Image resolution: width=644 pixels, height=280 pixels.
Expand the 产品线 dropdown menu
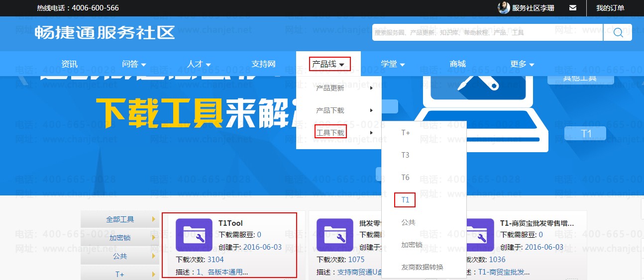[328, 64]
